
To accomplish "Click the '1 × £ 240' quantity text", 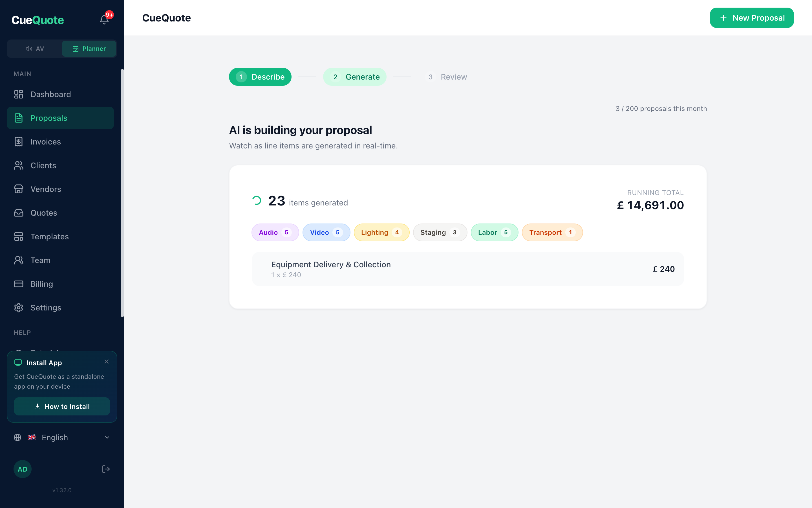I will 286,275.
